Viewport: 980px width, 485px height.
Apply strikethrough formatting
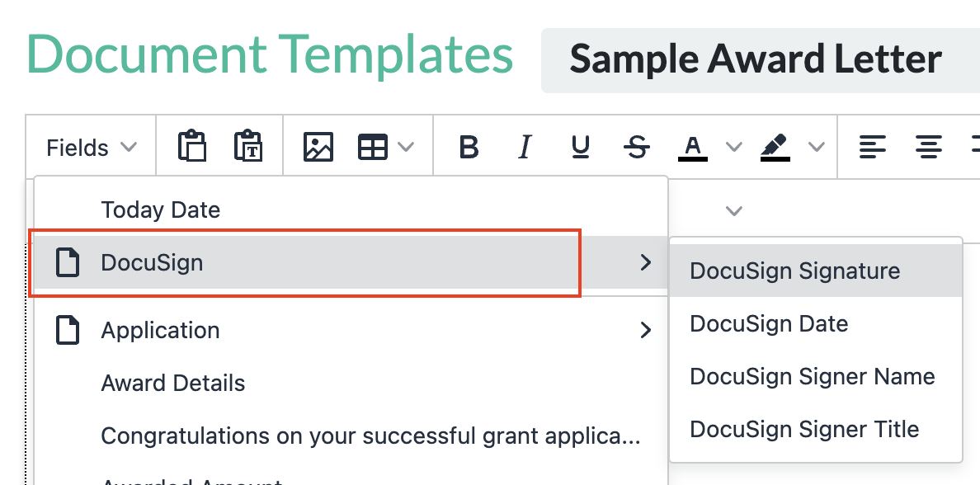637,146
